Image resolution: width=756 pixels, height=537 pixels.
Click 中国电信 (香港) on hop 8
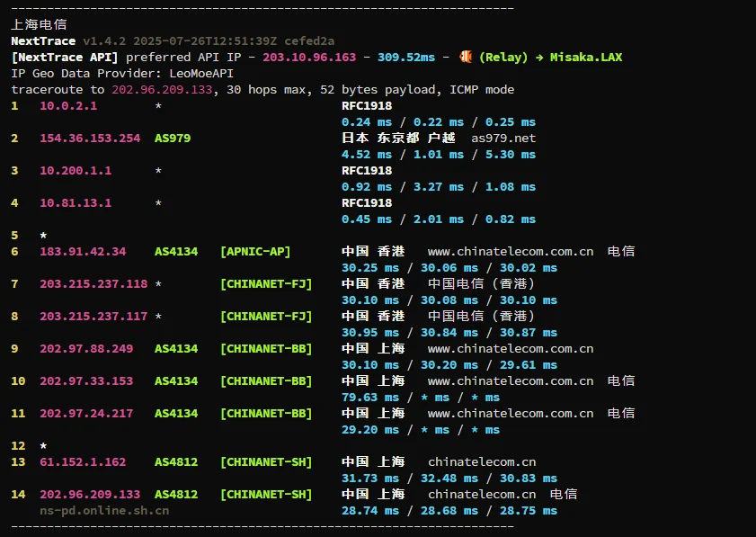pyautogui.click(x=482, y=316)
